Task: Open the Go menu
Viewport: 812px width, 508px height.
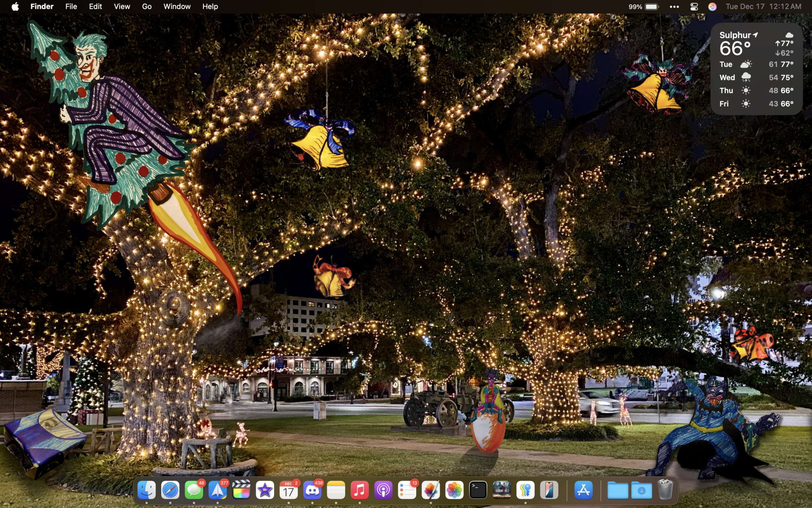Action: (x=147, y=7)
